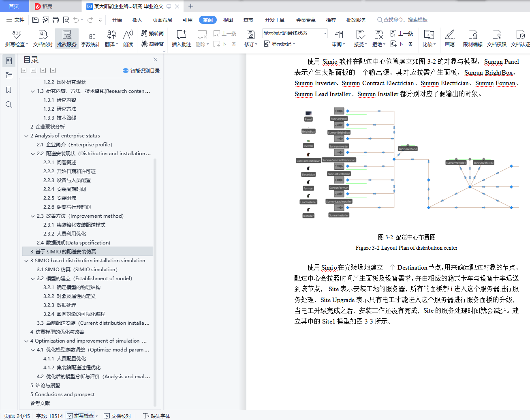Viewport: 530px width, 420px height.
Task: Open the 批改服务 ribbon tool
Action: pos(67,39)
